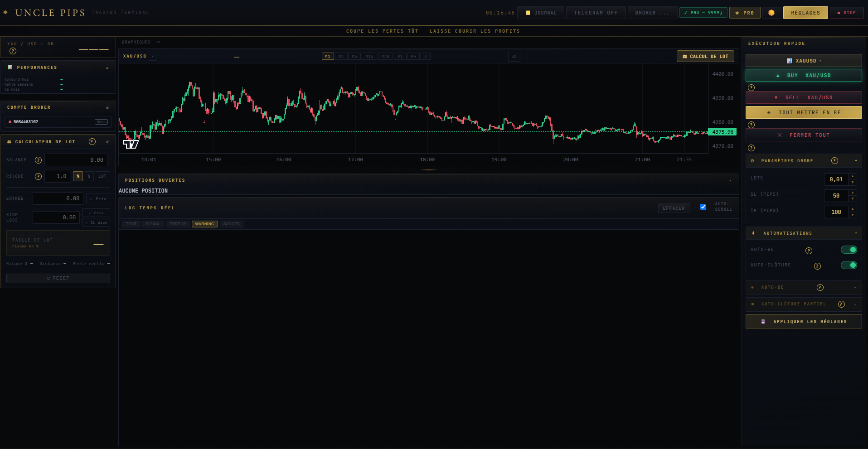The width and height of the screenshot is (868, 449).
Task: Increase the Lots value with up arrow
Action: click(x=853, y=176)
